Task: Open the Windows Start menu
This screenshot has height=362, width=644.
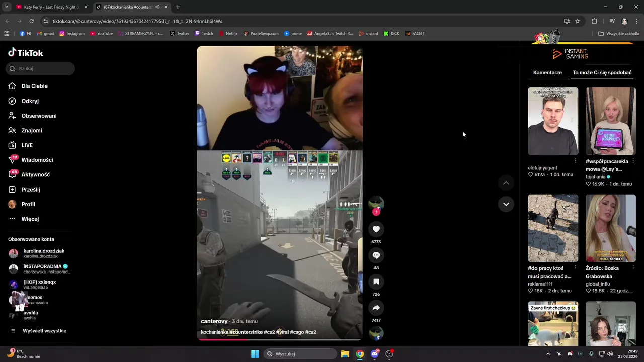Action: 255,354
